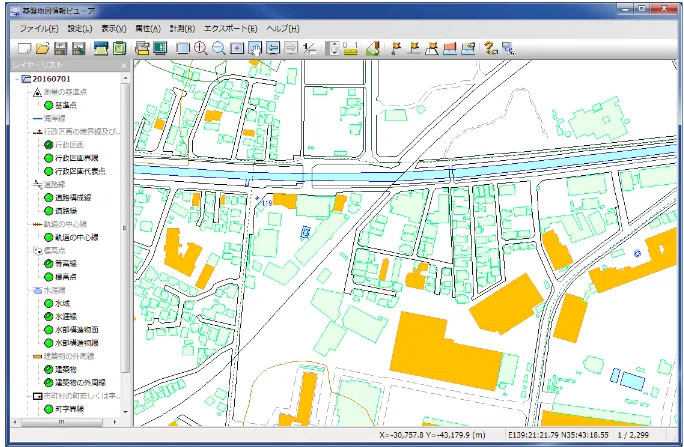
Task: Select the hand pan tool
Action: click(255, 48)
